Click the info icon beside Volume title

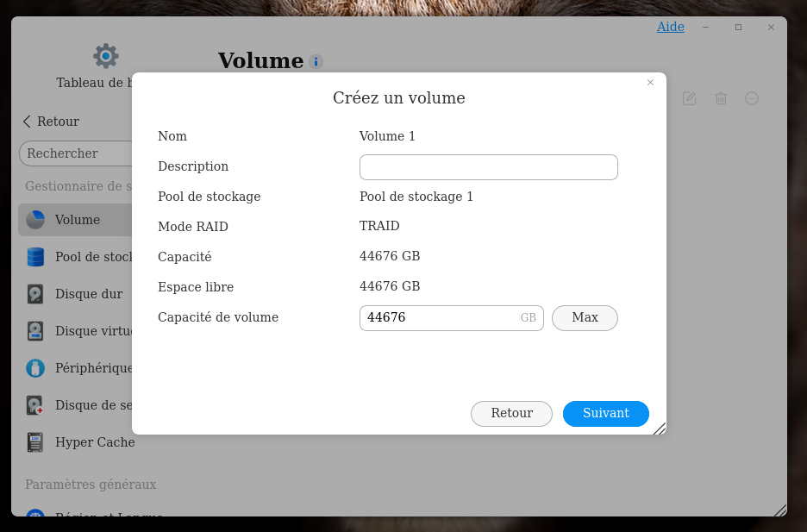click(316, 62)
